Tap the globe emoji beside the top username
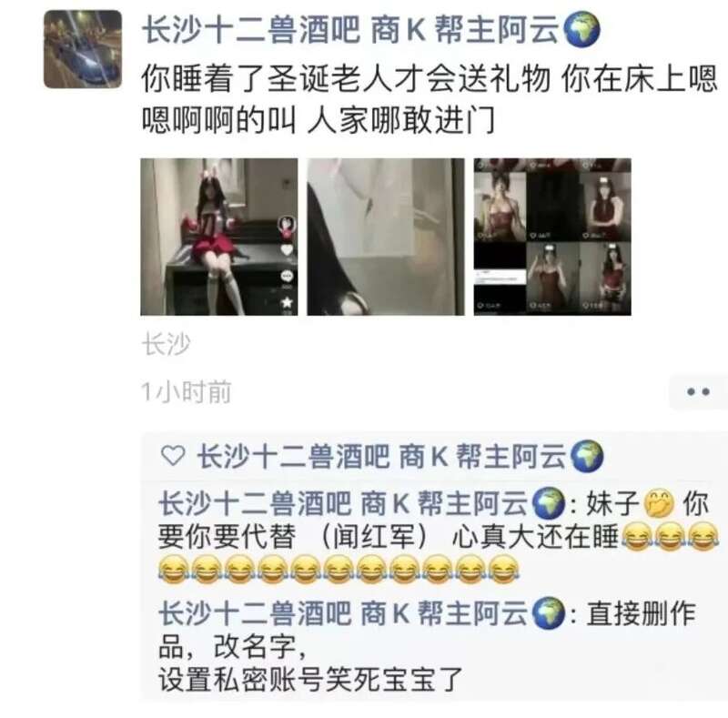Screen dimensions: 728x718 [x=581, y=30]
